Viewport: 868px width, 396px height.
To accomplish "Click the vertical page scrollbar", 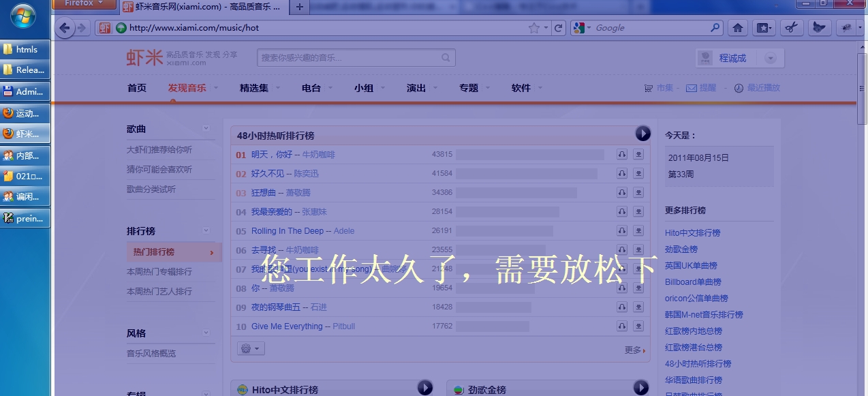I will pyautogui.click(x=862, y=89).
